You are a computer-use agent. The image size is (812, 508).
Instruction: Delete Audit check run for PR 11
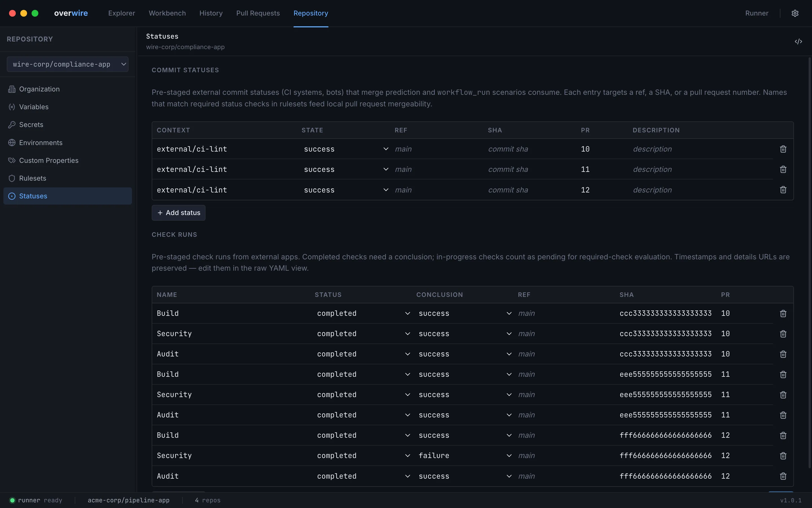[783, 415]
